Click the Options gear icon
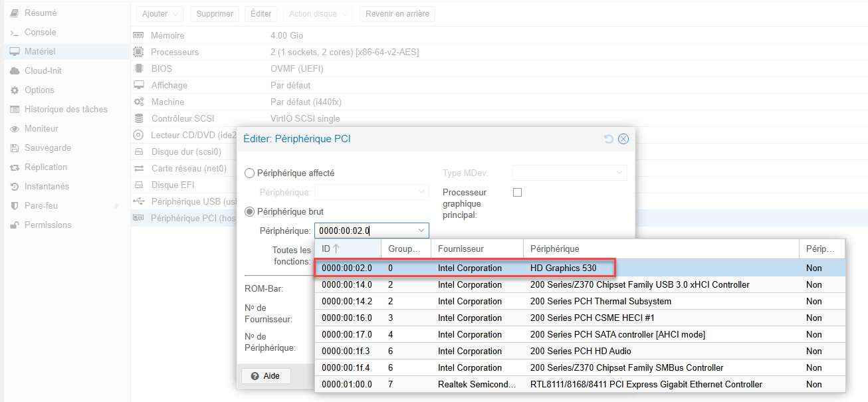 pos(15,90)
